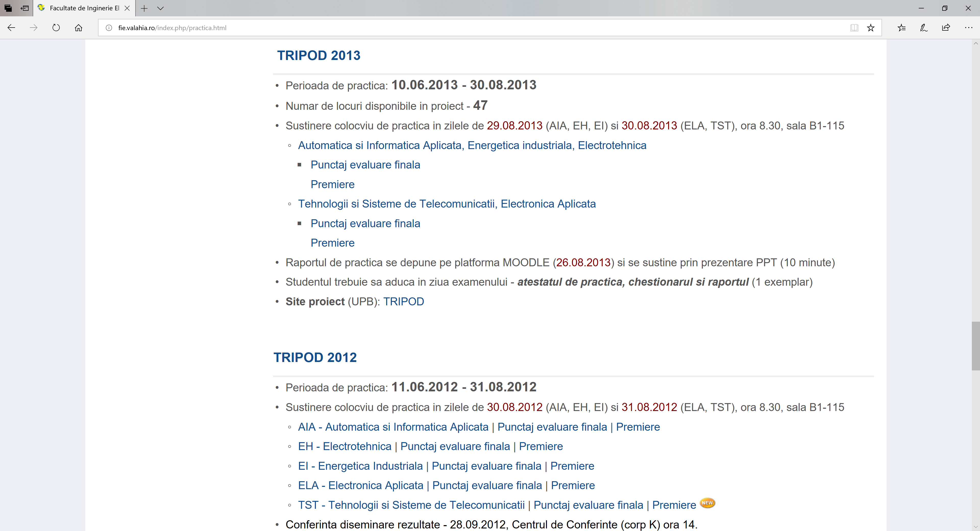Viewport: 980px width, 531px height.
Task: Open Premiere link beside NEW badge
Action: [674, 505]
